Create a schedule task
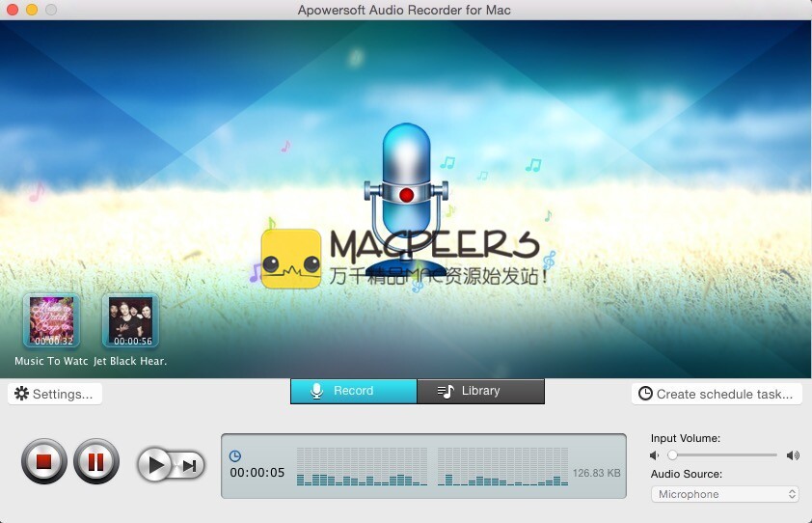 (x=717, y=394)
